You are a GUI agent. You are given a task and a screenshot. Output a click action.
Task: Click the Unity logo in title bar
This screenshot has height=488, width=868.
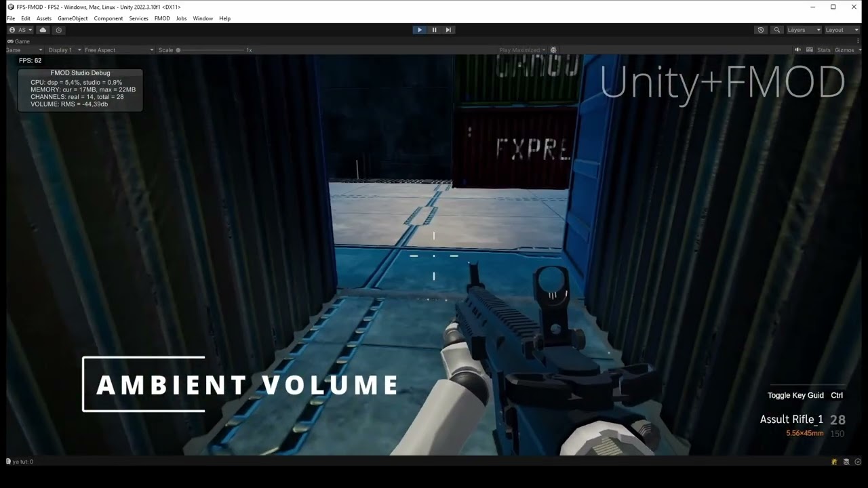pos(11,7)
